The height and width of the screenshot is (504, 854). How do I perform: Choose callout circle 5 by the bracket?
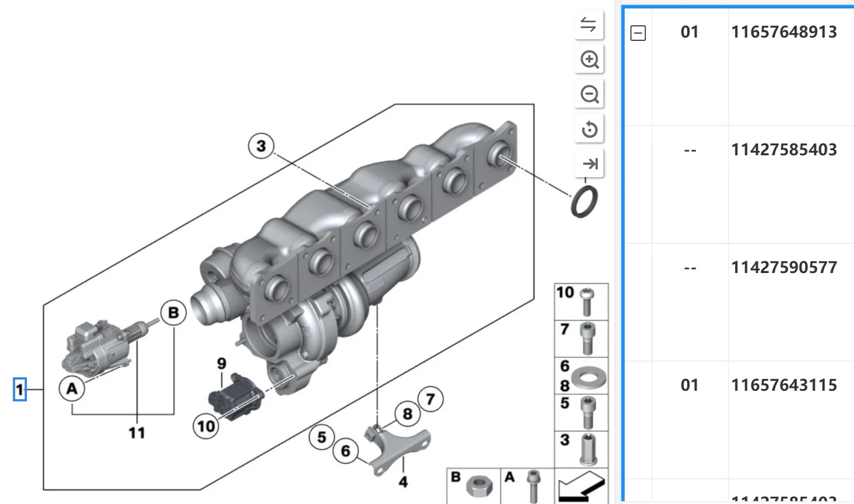pyautogui.click(x=321, y=437)
